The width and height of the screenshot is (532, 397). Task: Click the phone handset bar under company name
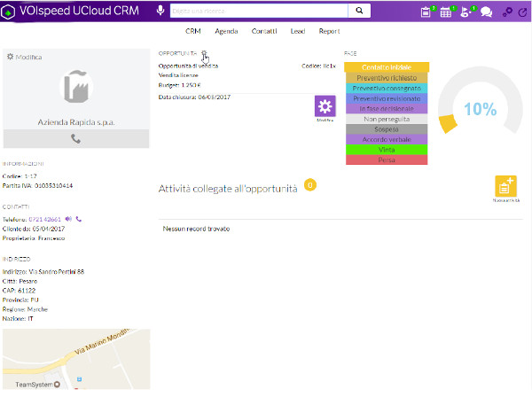tap(76, 138)
